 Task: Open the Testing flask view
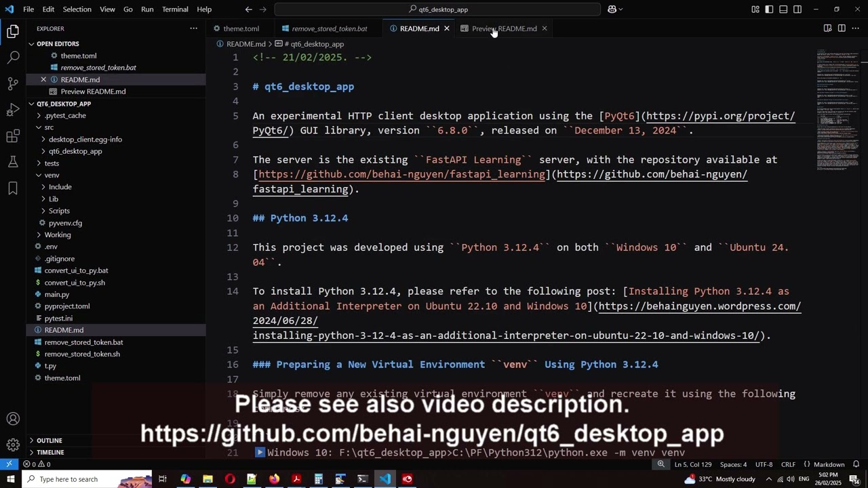pyautogui.click(x=13, y=162)
